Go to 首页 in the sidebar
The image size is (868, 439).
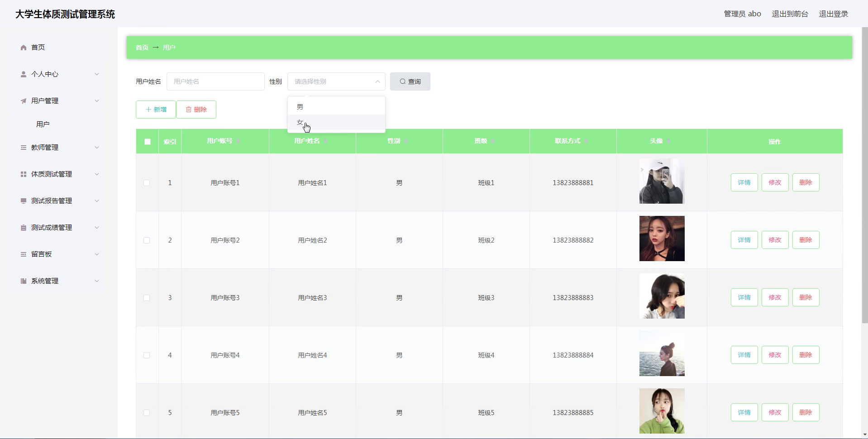click(38, 48)
